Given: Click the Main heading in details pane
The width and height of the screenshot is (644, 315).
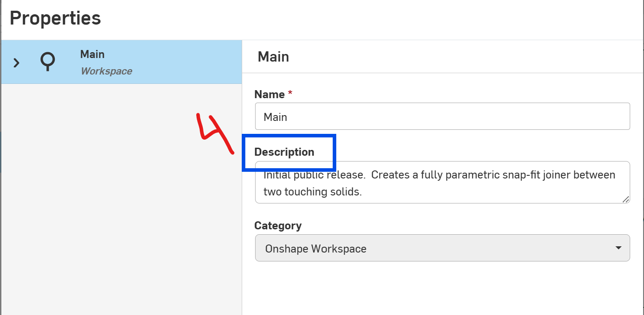Looking at the screenshot, I should (x=273, y=57).
